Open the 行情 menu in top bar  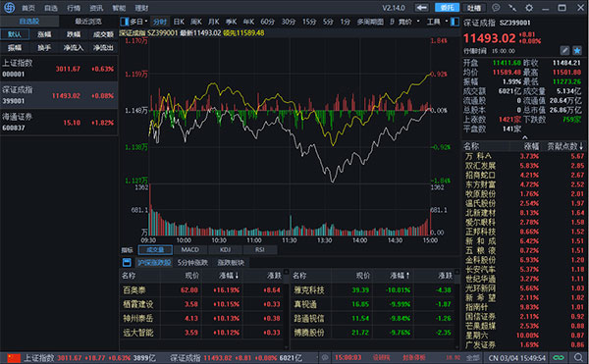74,8
